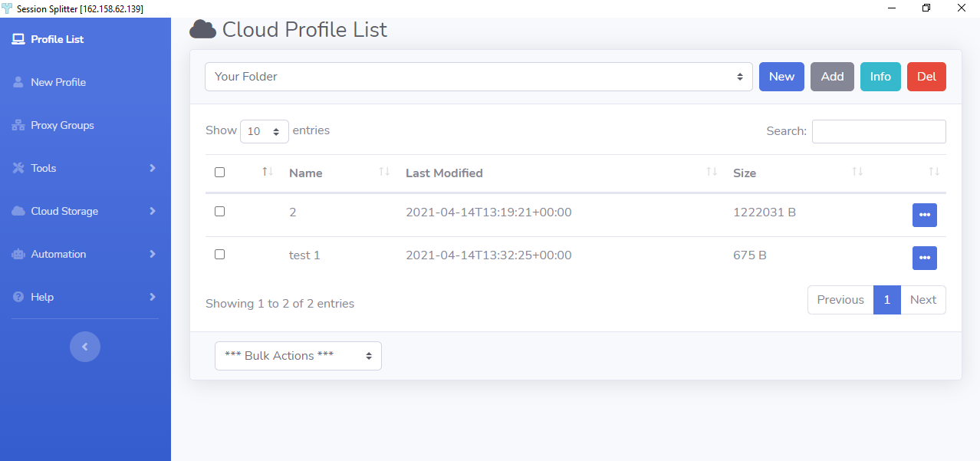Click the New Profile user icon
Screen dimensions: 980x461
click(x=18, y=82)
